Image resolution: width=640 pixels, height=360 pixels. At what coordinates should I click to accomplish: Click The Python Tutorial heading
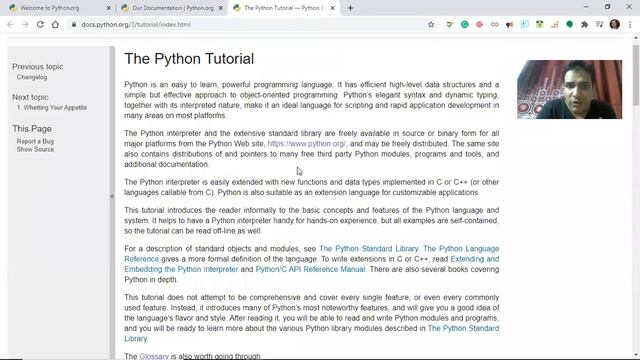pyautogui.click(x=189, y=59)
